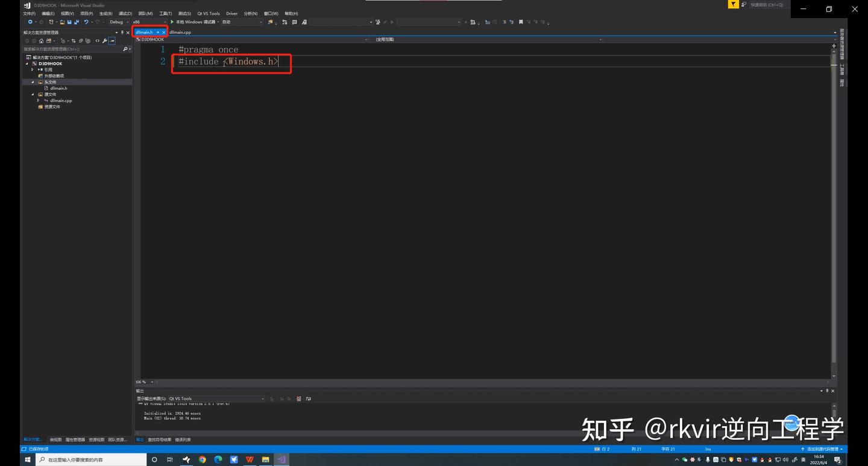This screenshot has width=868, height=466.
Task: Click the Undo icon in the toolbar
Action: click(x=86, y=22)
